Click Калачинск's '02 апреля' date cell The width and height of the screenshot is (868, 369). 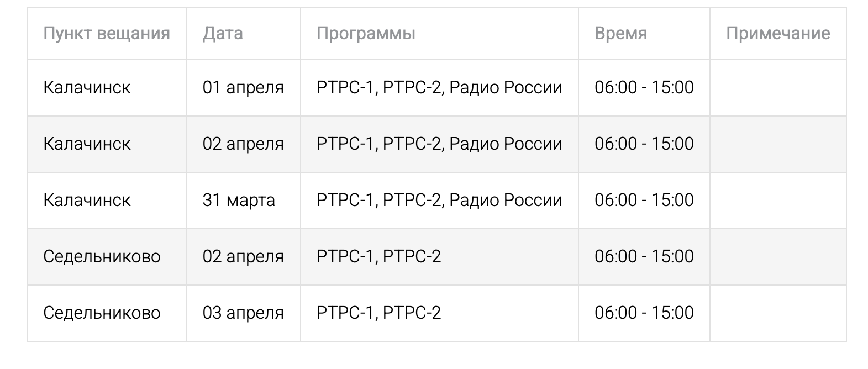[x=243, y=144]
